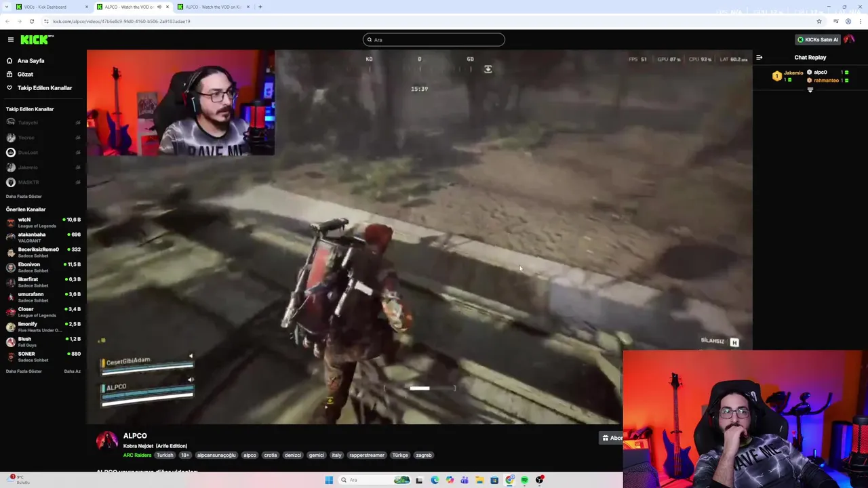Open Microsoft Edge from the taskbar
The width and height of the screenshot is (868, 488).
click(435, 480)
